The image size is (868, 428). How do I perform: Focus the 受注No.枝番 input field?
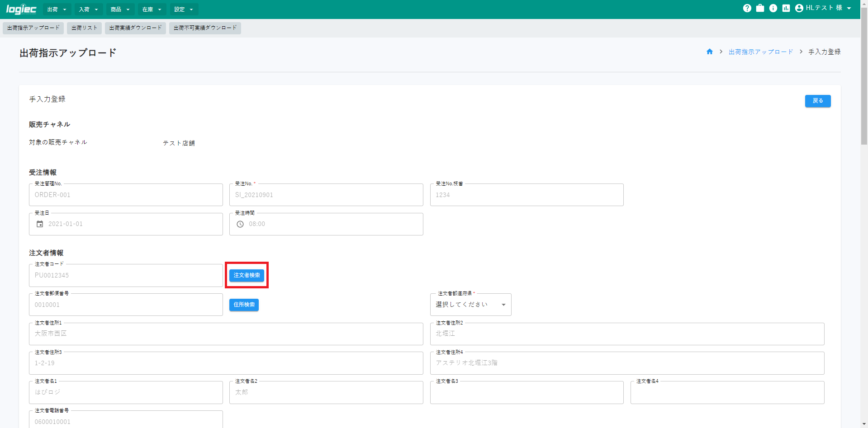(x=527, y=195)
